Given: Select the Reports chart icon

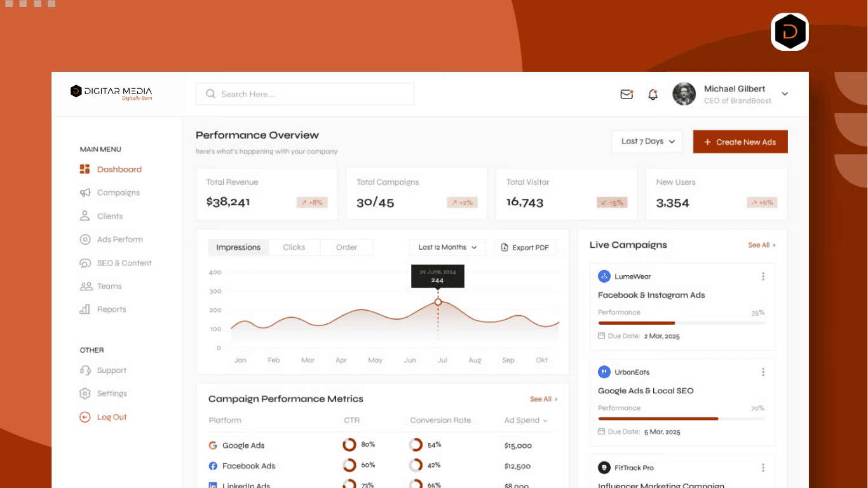Looking at the screenshot, I should pyautogui.click(x=85, y=309).
